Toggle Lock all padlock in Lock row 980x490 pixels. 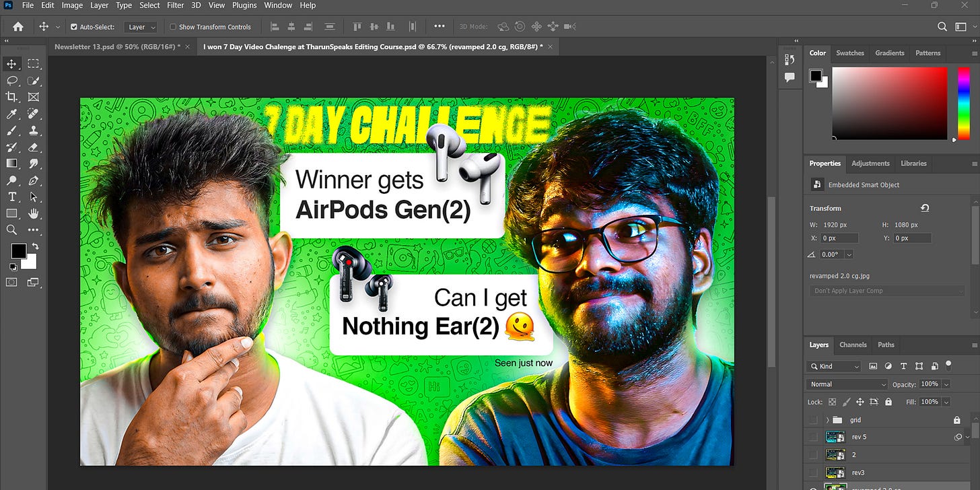coord(888,402)
